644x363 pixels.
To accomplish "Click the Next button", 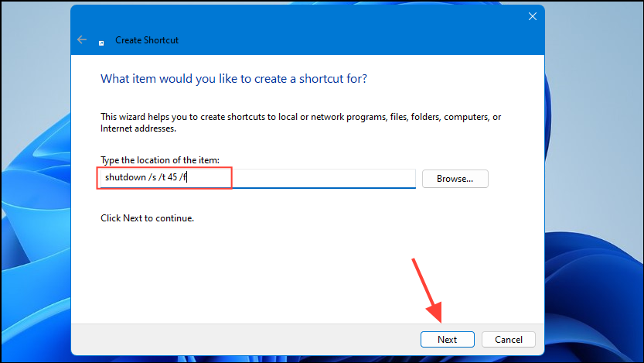I will click(447, 339).
